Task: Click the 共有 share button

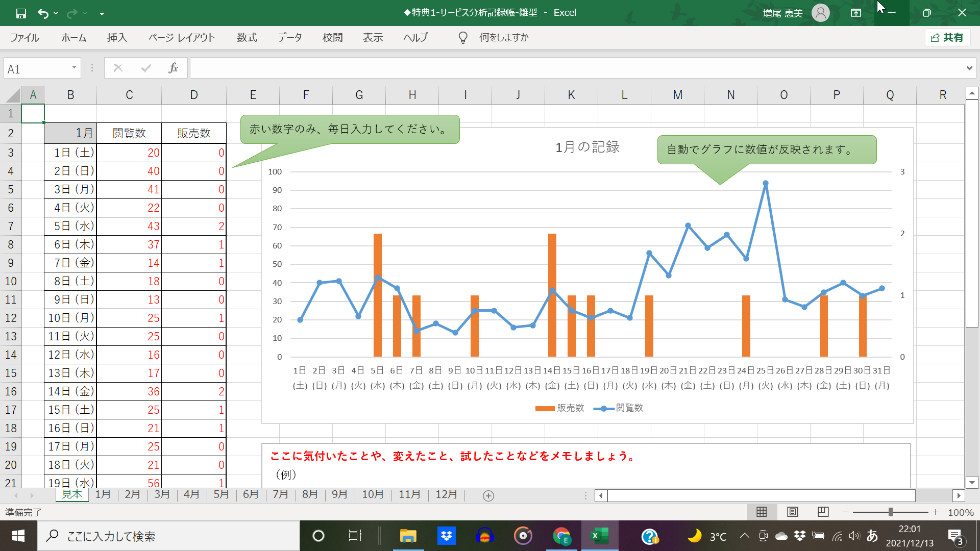Action: click(947, 37)
